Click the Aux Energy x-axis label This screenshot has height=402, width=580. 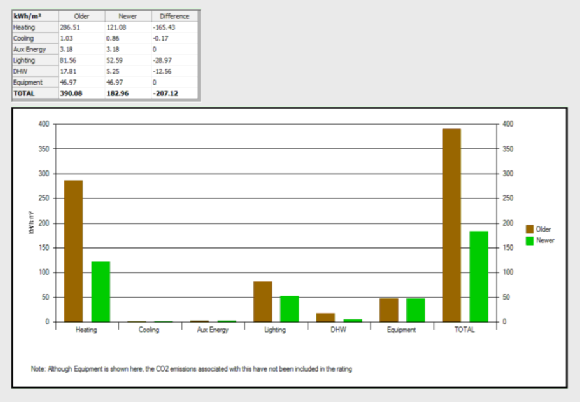coord(213,330)
